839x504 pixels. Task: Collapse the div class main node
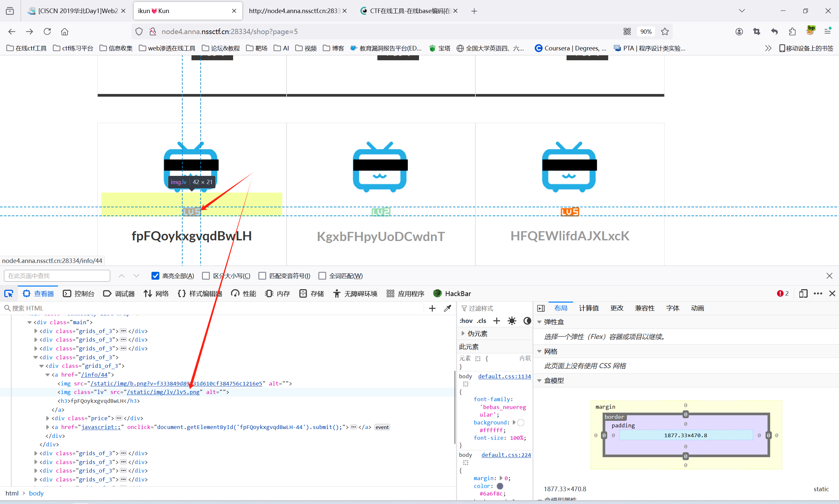(x=30, y=322)
